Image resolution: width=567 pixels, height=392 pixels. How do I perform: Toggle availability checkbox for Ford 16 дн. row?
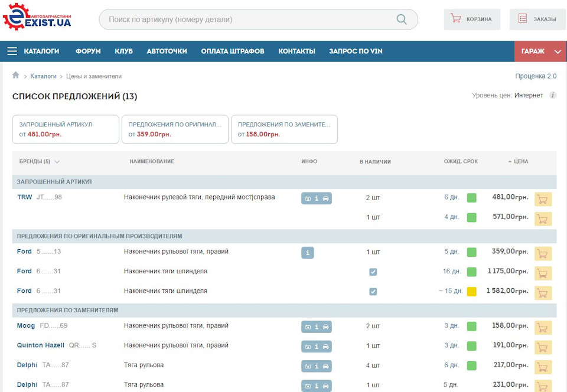[373, 272]
